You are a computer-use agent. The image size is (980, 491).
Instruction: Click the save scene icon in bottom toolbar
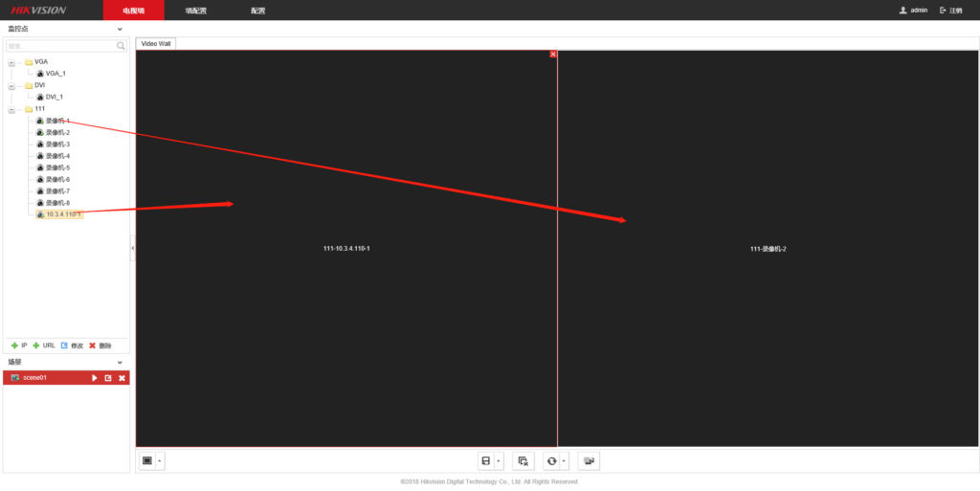pos(486,460)
